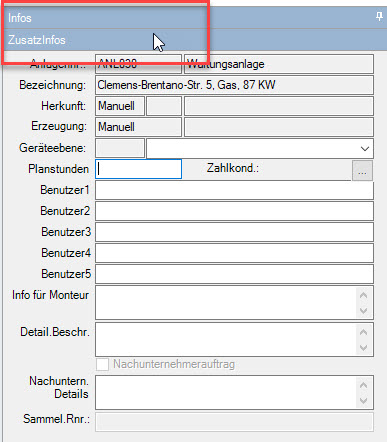Screen dimensions: 387x442
Task: Click the Bezeichnung field with Clemens-Brentano-Str.
Action: pos(234,85)
